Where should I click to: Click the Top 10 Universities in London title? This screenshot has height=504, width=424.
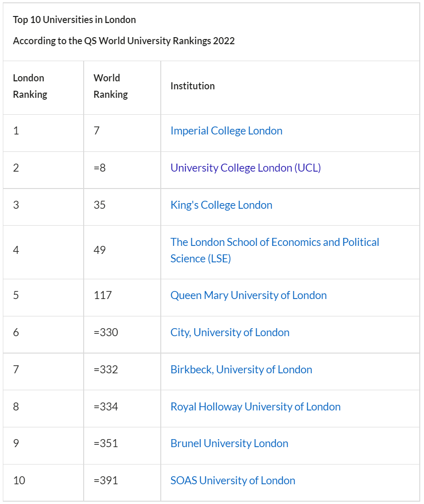(74, 20)
